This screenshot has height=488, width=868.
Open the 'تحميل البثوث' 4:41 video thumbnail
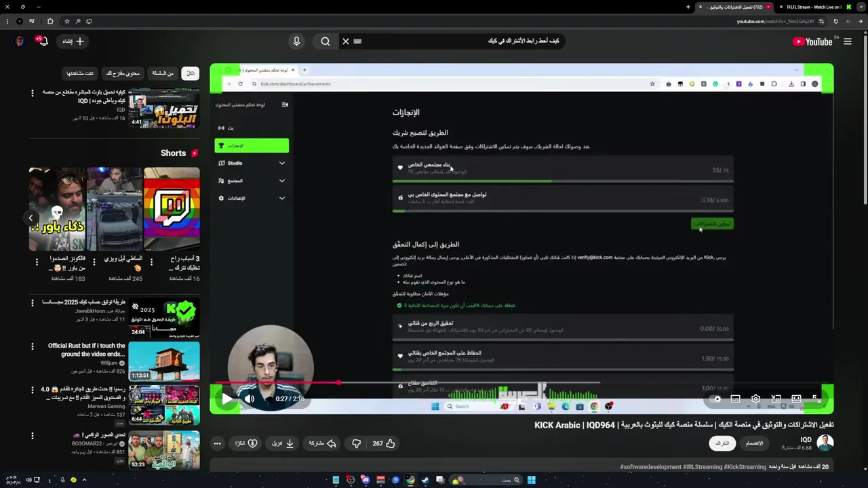point(164,108)
